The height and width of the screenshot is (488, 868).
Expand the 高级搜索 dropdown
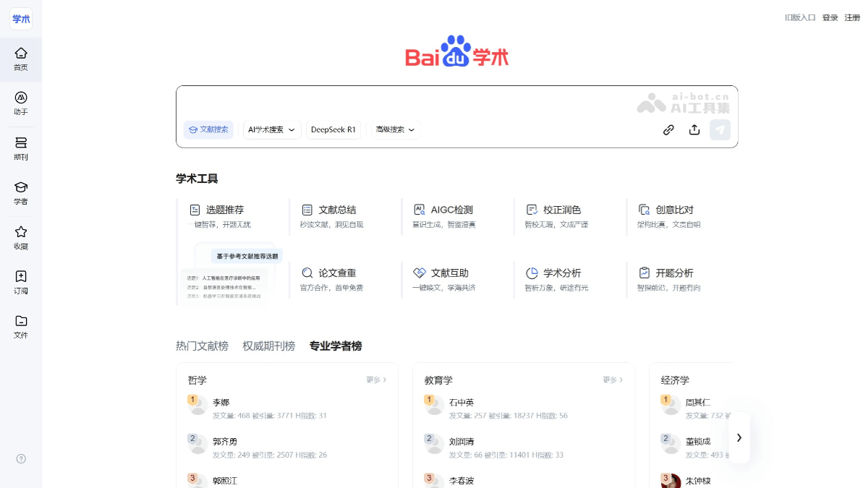395,130
